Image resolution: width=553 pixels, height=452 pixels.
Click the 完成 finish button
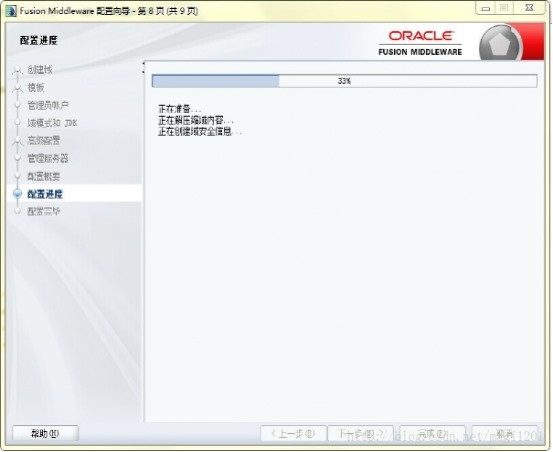point(432,433)
